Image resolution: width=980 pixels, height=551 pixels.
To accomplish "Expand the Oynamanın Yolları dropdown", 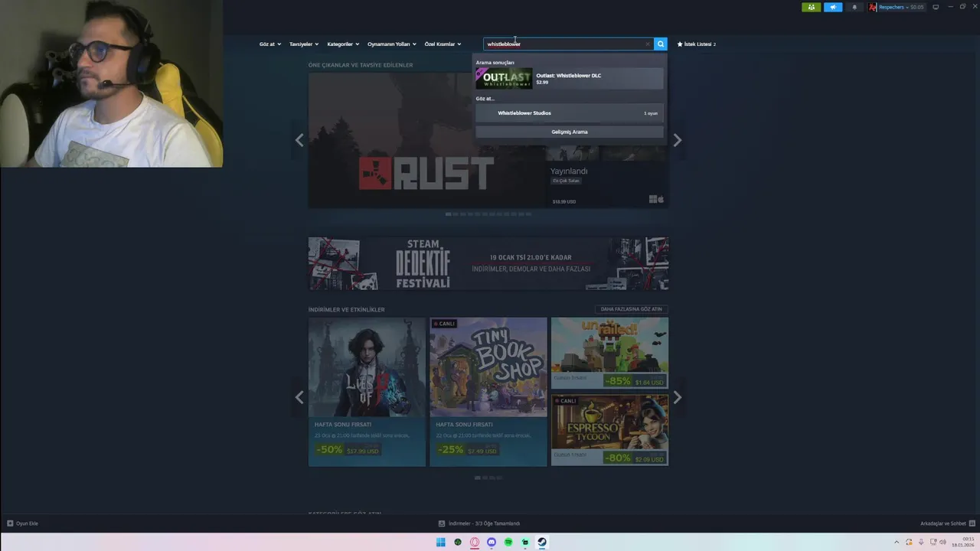I will pyautogui.click(x=391, y=44).
